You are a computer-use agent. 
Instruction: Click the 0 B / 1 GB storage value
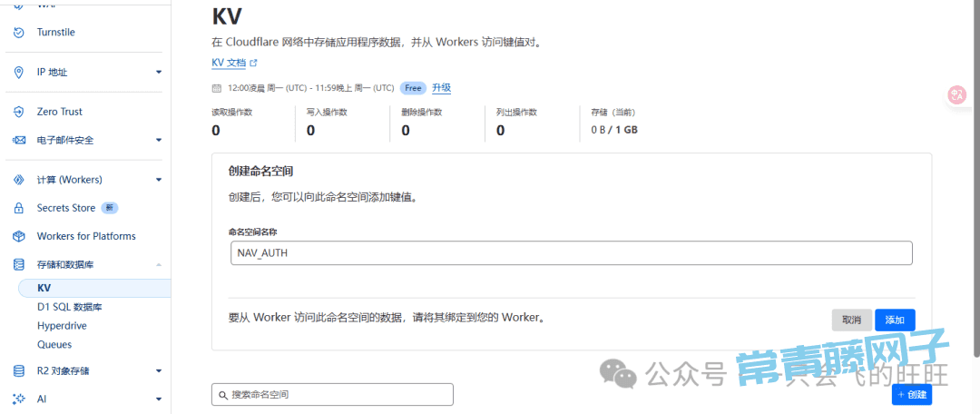point(614,130)
